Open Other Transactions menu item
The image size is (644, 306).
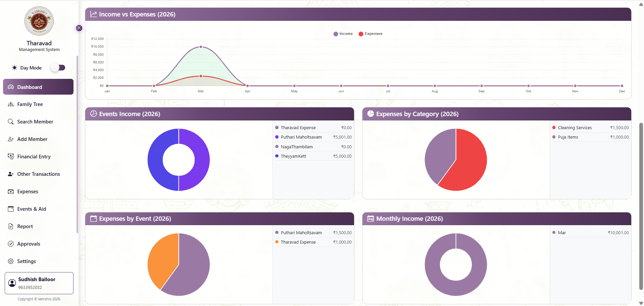38,174
